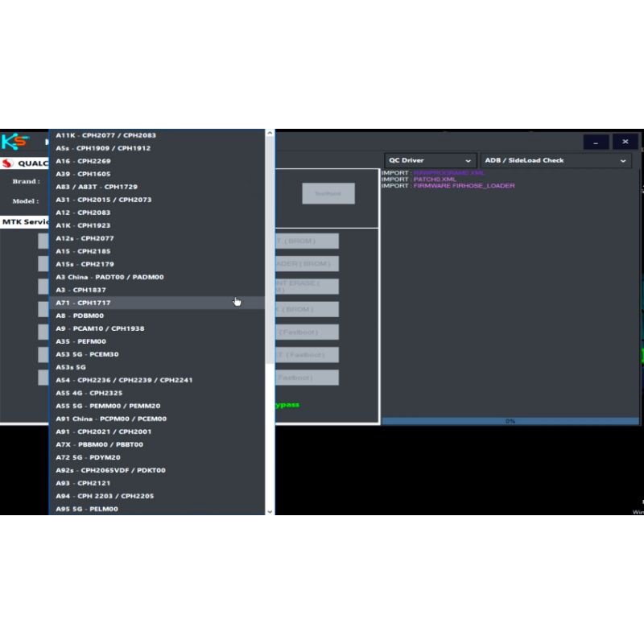The image size is (644, 644).
Task: Open ADB / SideLoad Check dropdown
Action: pos(555,160)
